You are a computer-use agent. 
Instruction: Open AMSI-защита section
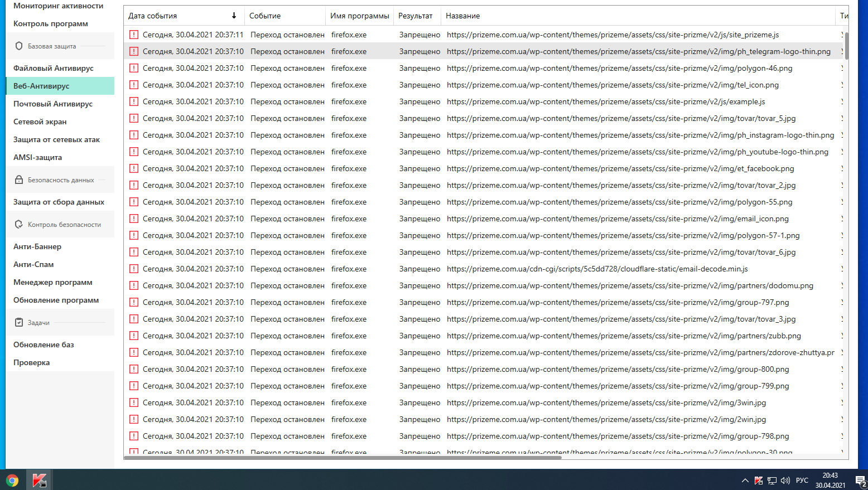tap(37, 157)
